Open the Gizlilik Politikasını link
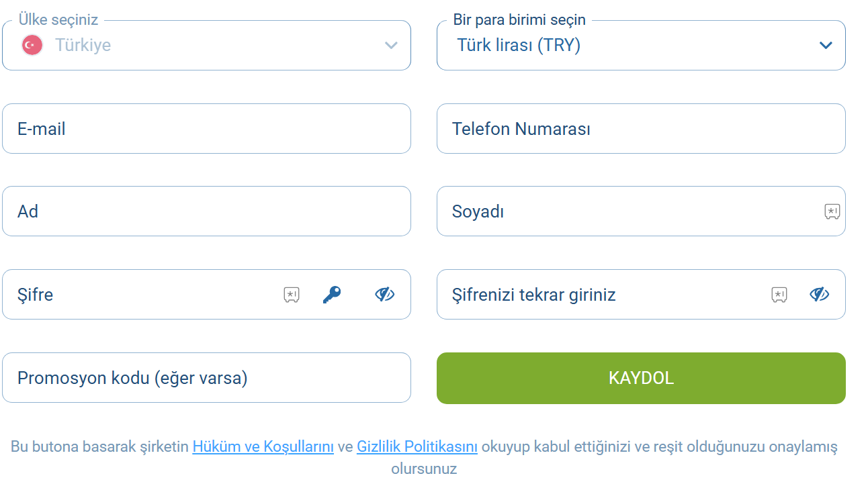This screenshot has width=868, height=486. [417, 445]
